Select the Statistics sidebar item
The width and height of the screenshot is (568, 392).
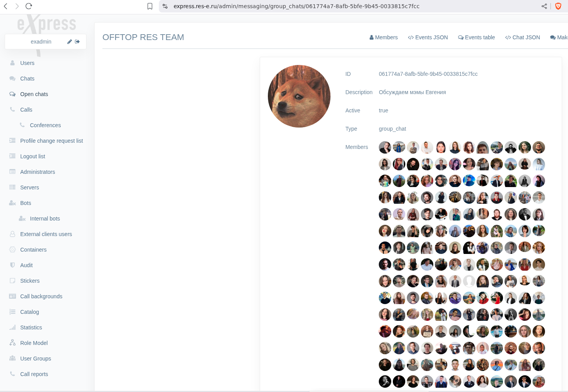(31, 327)
